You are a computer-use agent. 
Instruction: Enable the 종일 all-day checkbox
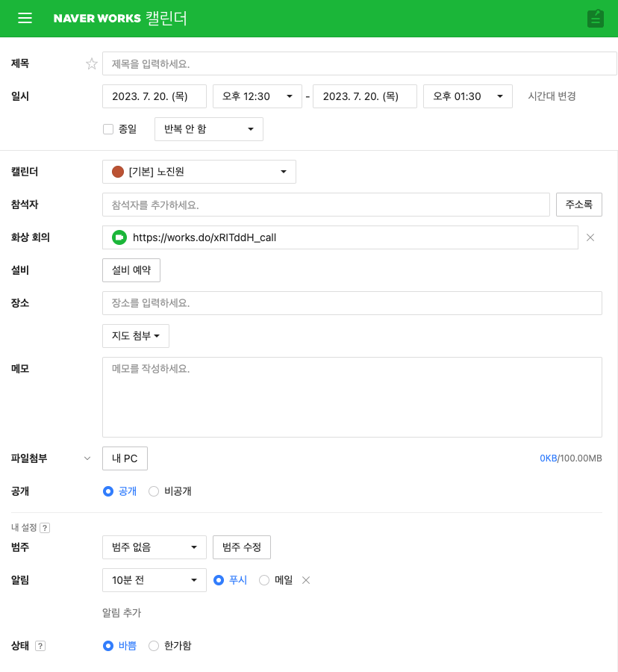click(108, 129)
